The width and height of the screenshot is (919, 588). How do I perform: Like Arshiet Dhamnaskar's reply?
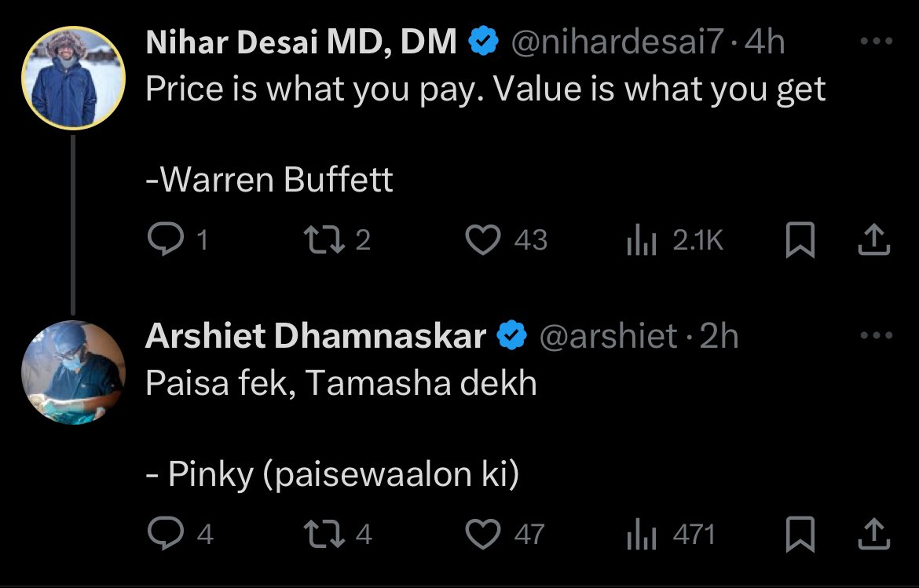[483, 535]
